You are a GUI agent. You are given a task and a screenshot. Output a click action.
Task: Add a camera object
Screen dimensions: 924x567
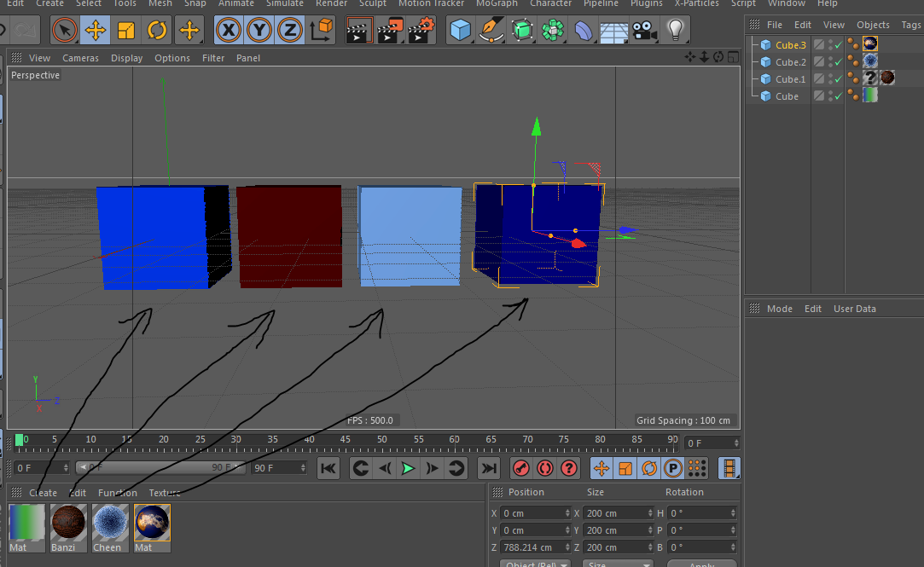pyautogui.click(x=645, y=30)
